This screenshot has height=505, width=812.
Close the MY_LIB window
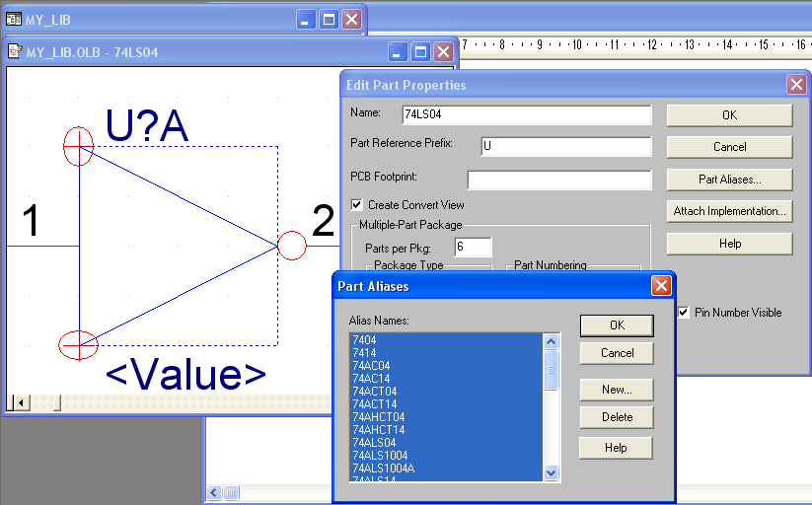click(x=351, y=20)
